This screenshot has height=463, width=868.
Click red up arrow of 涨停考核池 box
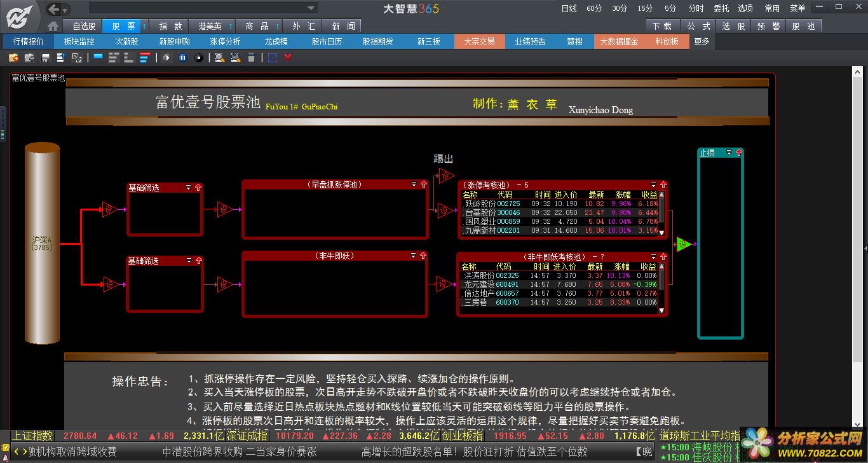(663, 185)
